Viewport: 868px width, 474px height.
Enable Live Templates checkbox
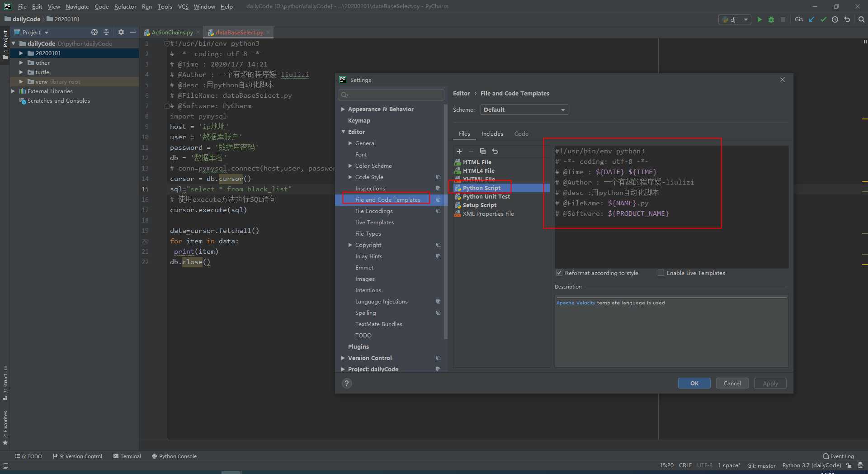(x=661, y=273)
